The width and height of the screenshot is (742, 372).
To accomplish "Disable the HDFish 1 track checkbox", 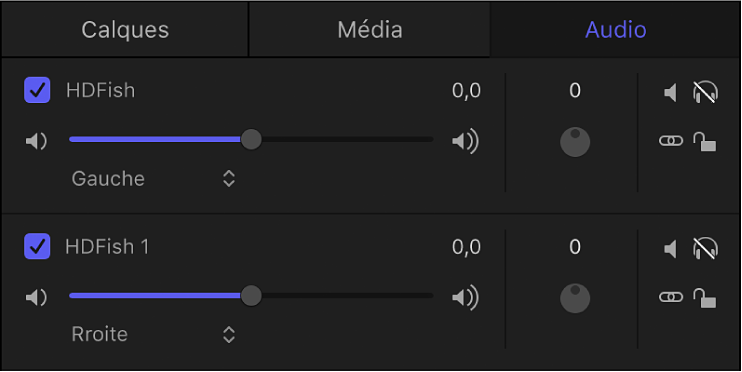I will point(37,246).
